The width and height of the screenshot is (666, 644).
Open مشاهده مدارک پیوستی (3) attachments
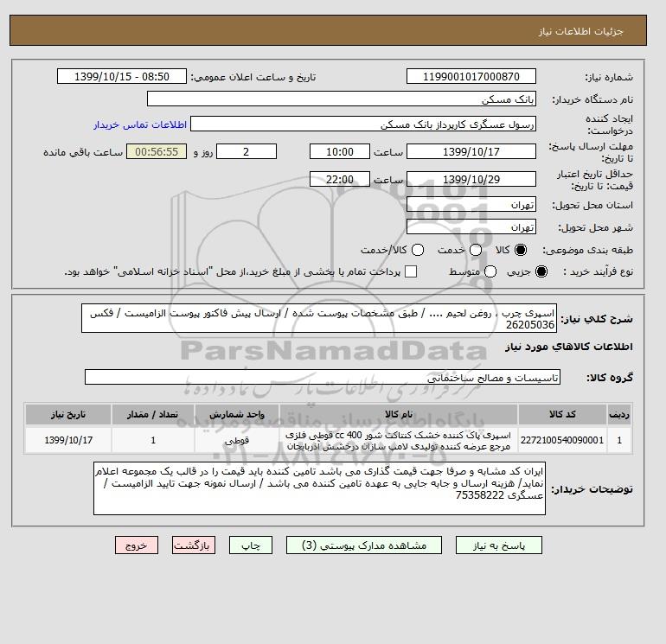tap(364, 545)
